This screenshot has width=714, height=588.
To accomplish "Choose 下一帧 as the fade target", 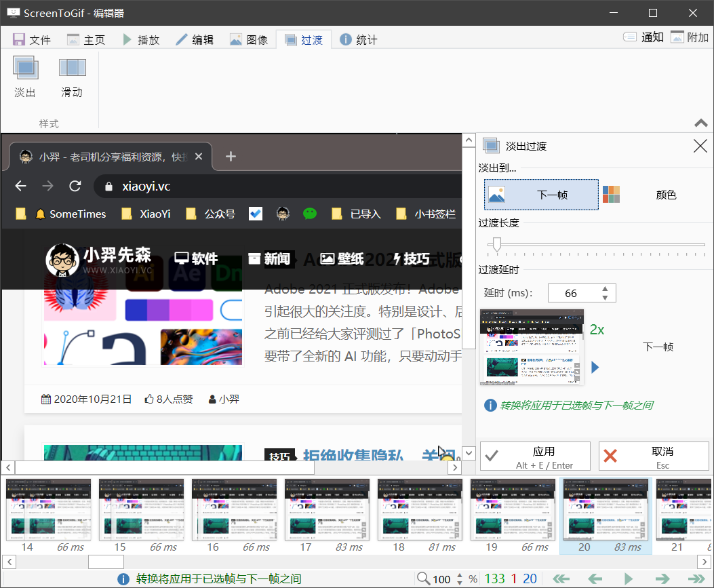I will pos(540,194).
